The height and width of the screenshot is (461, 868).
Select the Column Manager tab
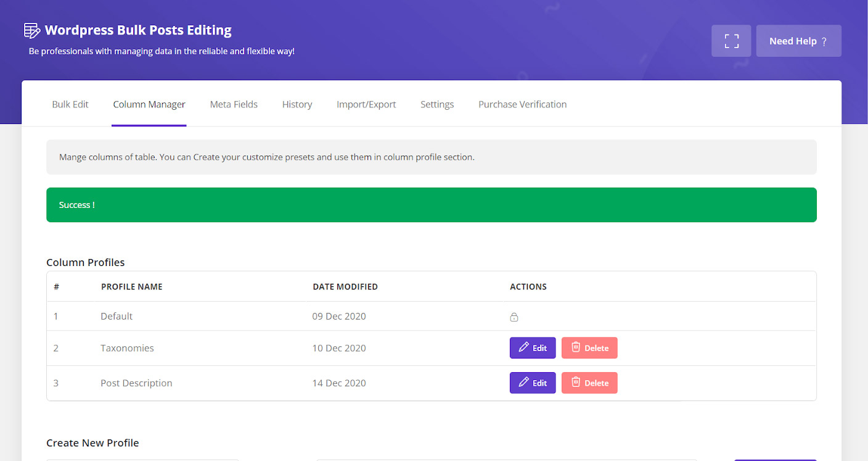(149, 104)
